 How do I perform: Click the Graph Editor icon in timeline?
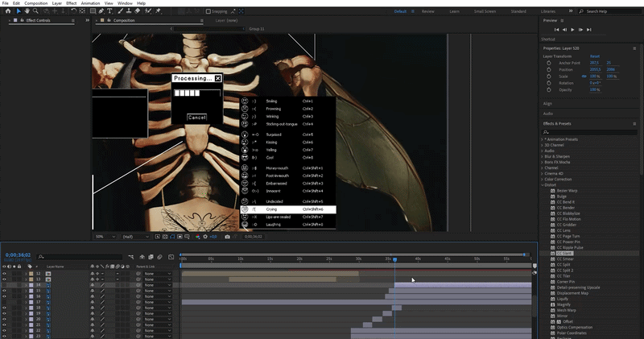[x=171, y=257]
